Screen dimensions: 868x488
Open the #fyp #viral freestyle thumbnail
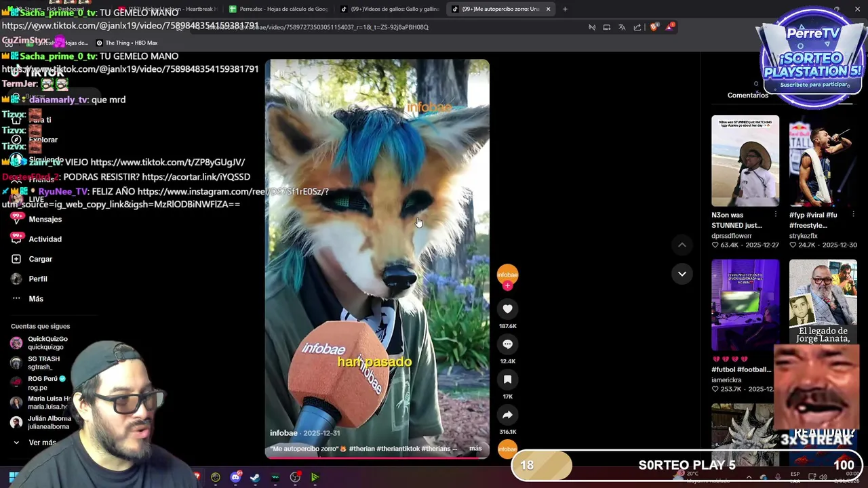tap(823, 161)
